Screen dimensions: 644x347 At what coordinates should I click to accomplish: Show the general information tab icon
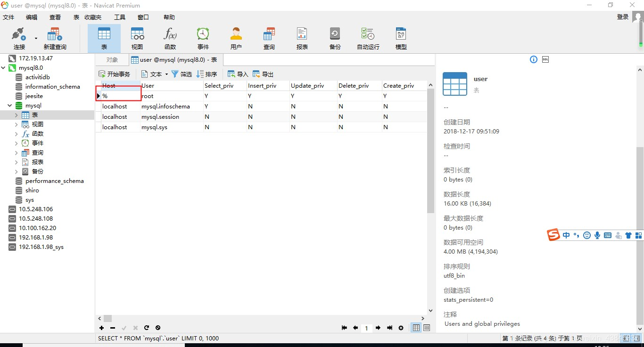[x=534, y=59]
